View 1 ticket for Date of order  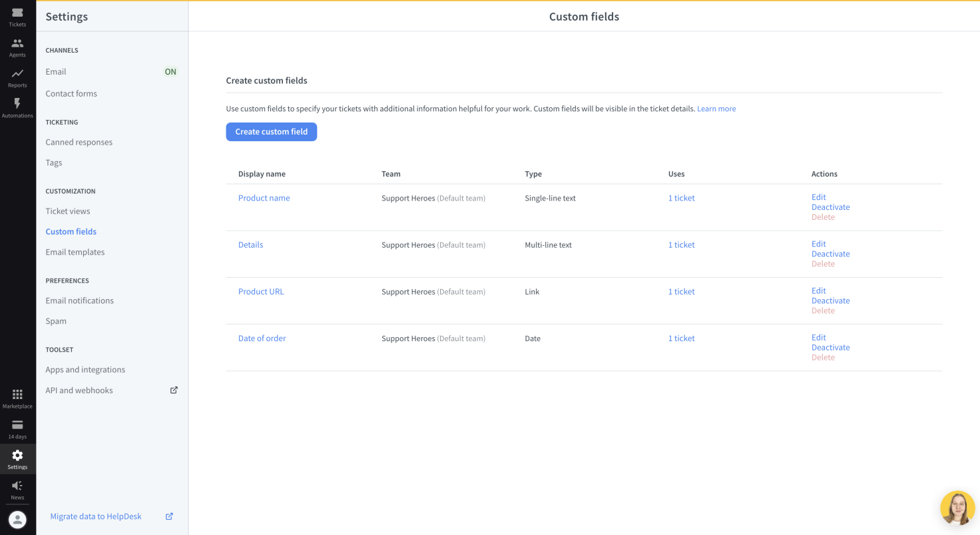tap(682, 338)
